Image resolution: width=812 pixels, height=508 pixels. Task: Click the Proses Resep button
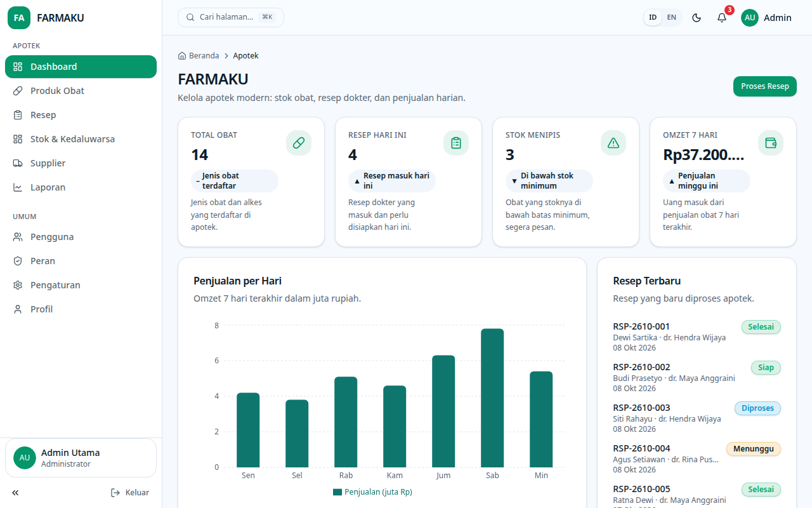[764, 86]
